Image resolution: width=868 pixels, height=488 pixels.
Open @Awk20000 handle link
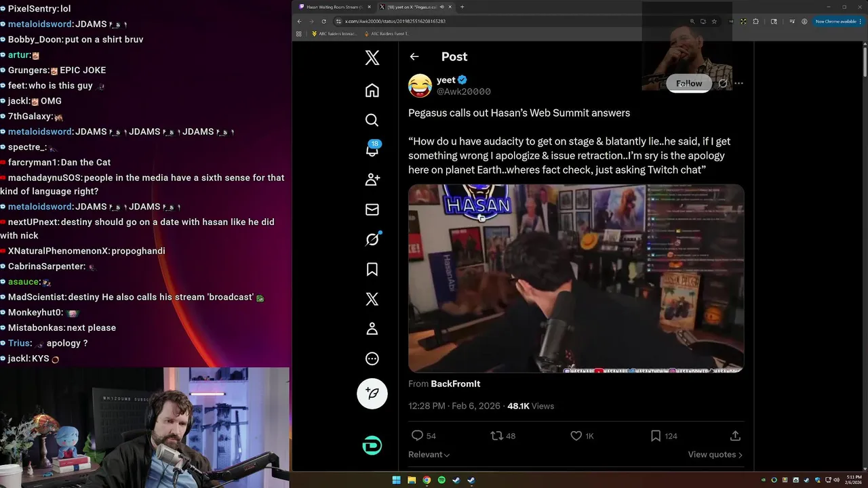tap(464, 91)
